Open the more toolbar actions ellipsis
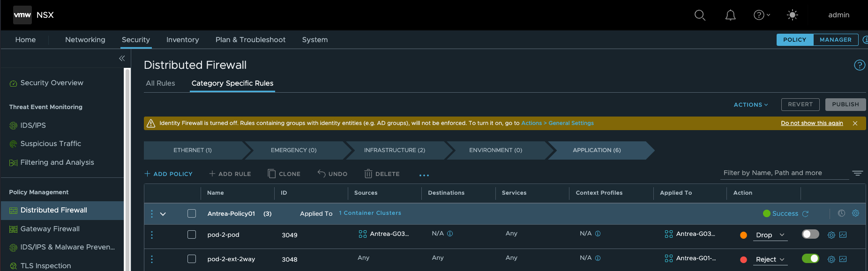This screenshot has width=868, height=271. click(x=424, y=175)
